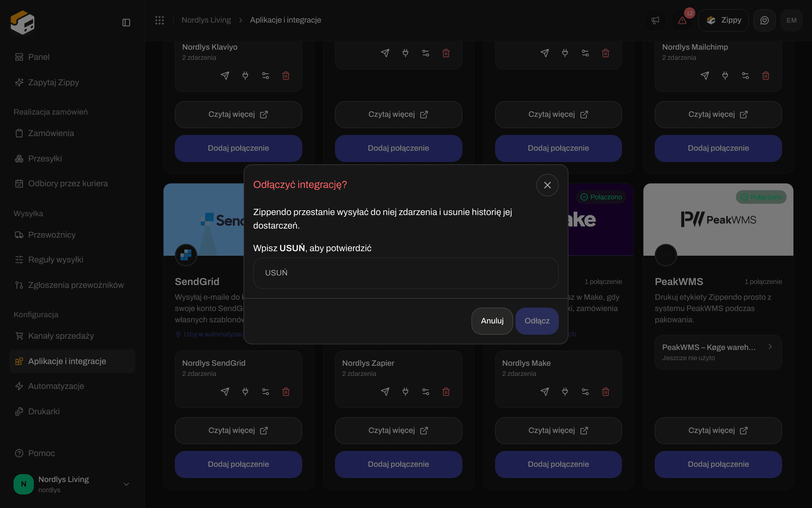This screenshot has height=508, width=812.
Task: Delete the Nordlys Klaviyo connection
Action: [286, 76]
